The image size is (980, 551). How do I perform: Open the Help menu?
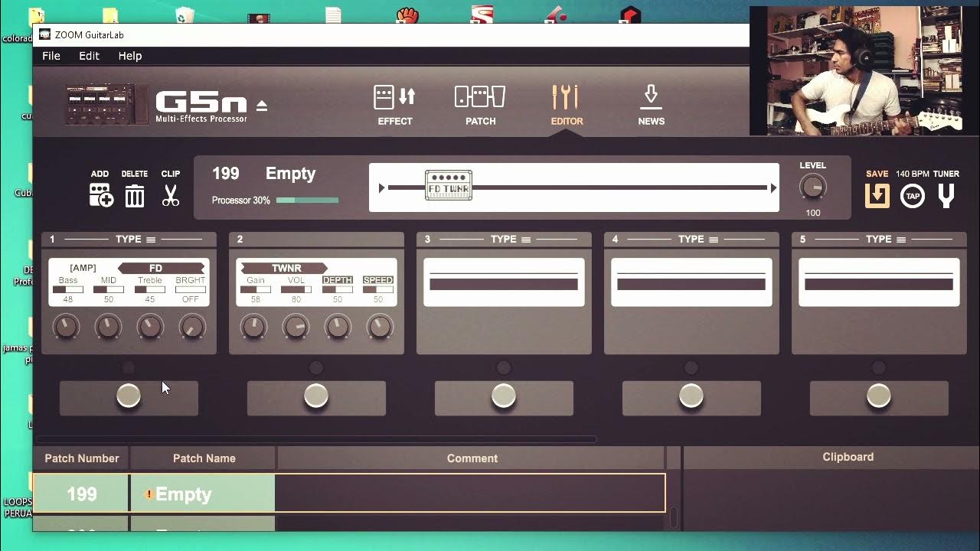coord(130,56)
